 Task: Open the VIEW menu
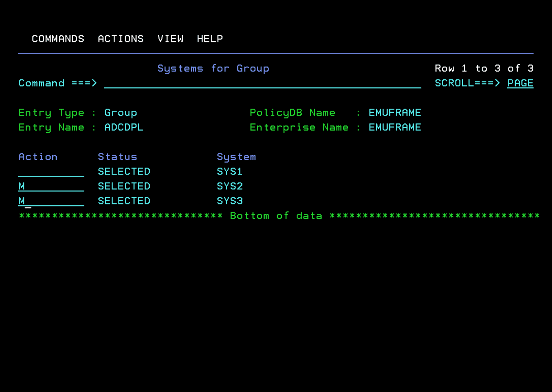[171, 39]
